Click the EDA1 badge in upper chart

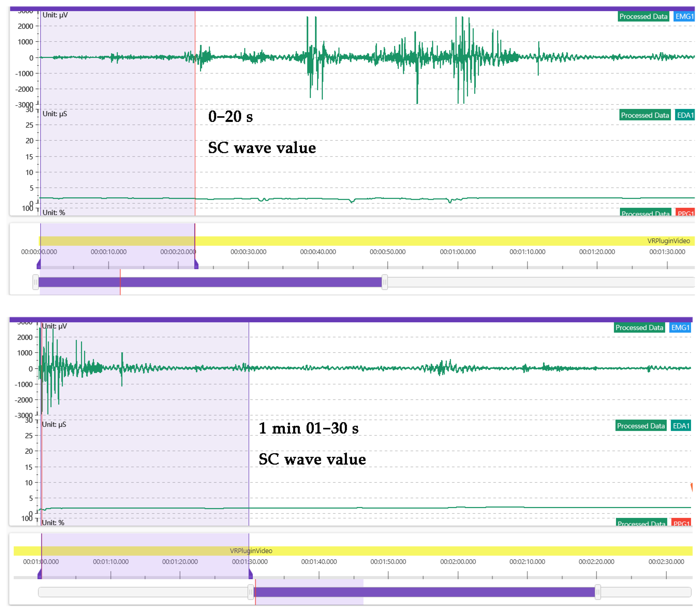click(x=685, y=115)
